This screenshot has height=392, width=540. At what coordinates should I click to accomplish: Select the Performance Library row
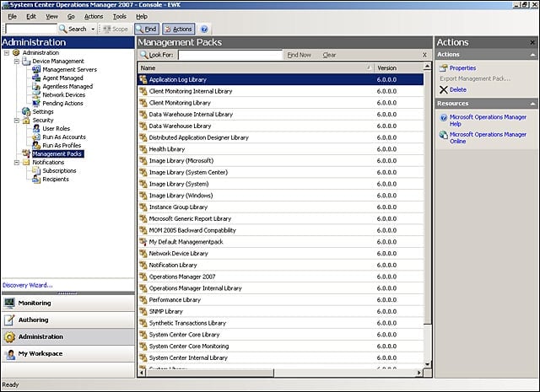[x=281, y=300]
